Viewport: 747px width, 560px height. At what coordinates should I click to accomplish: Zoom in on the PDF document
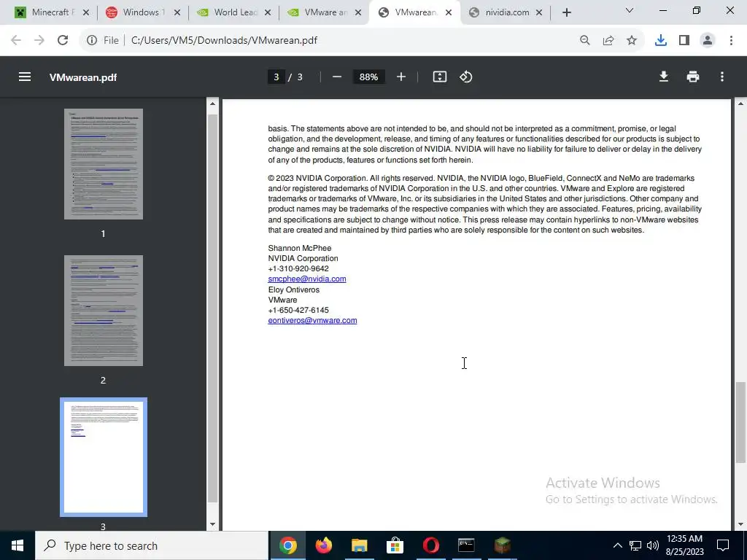pyautogui.click(x=401, y=77)
